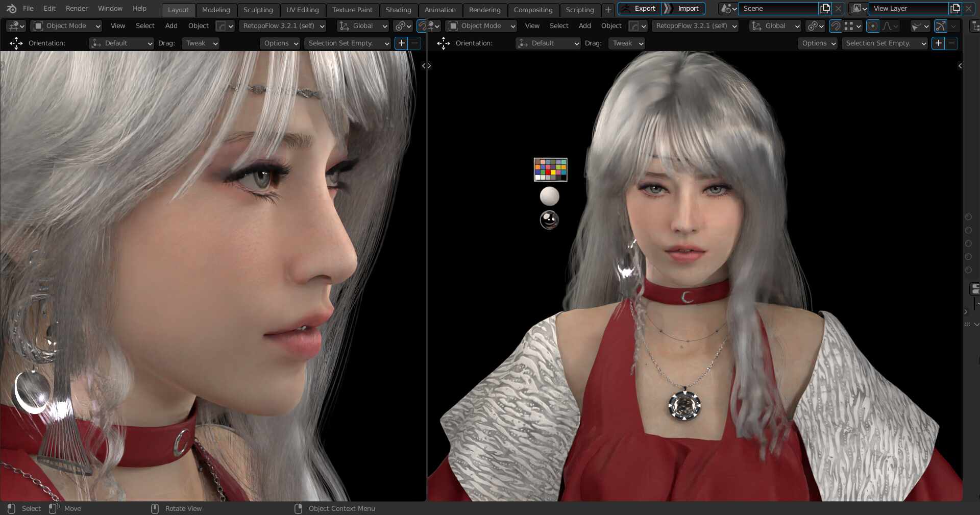Open the Object menu in left viewport

(198, 26)
